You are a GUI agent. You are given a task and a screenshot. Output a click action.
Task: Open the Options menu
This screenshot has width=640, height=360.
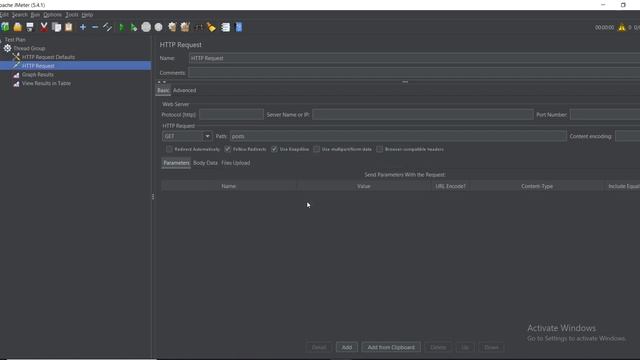click(x=52, y=15)
